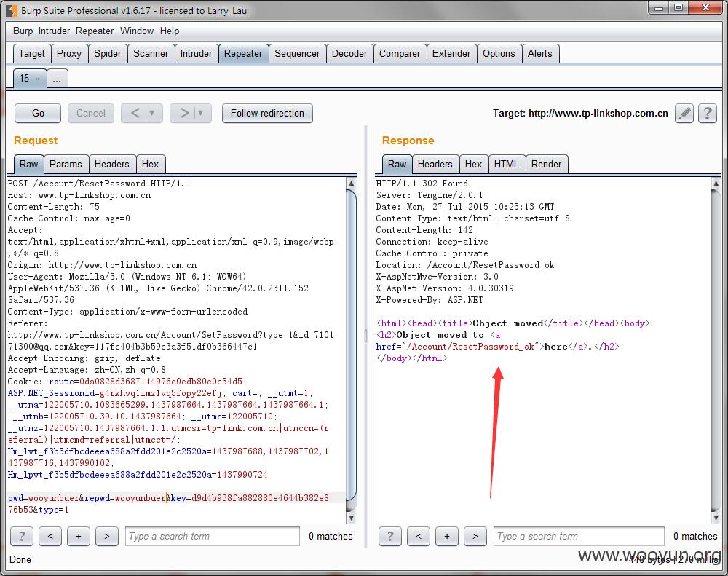Viewport: 728px width, 576px height.
Task: Go to next match in request search
Action: coord(107,537)
